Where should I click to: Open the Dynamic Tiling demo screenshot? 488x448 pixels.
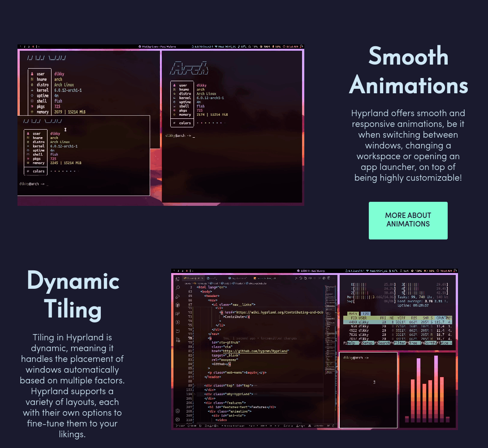point(314,349)
